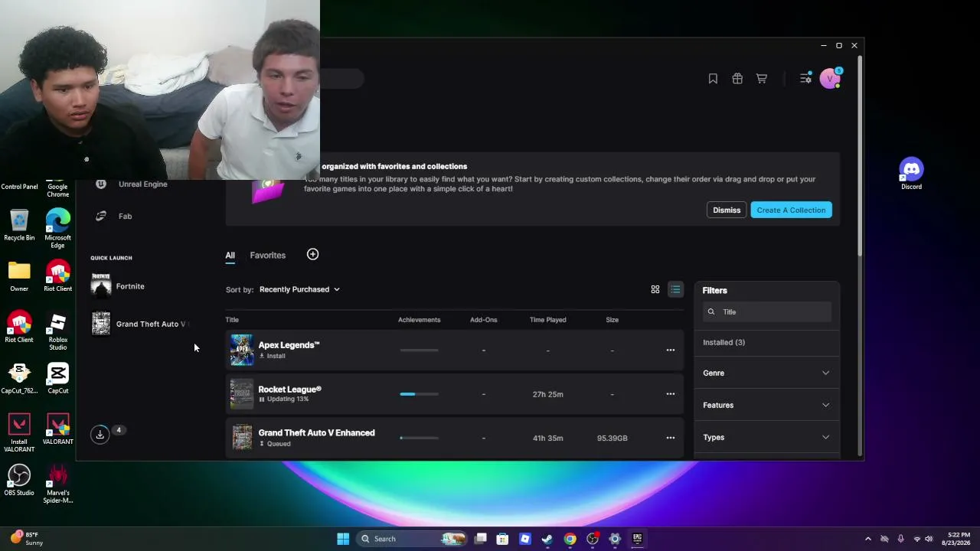Click the Size column header
Viewport: 980px width, 551px height.
(612, 320)
